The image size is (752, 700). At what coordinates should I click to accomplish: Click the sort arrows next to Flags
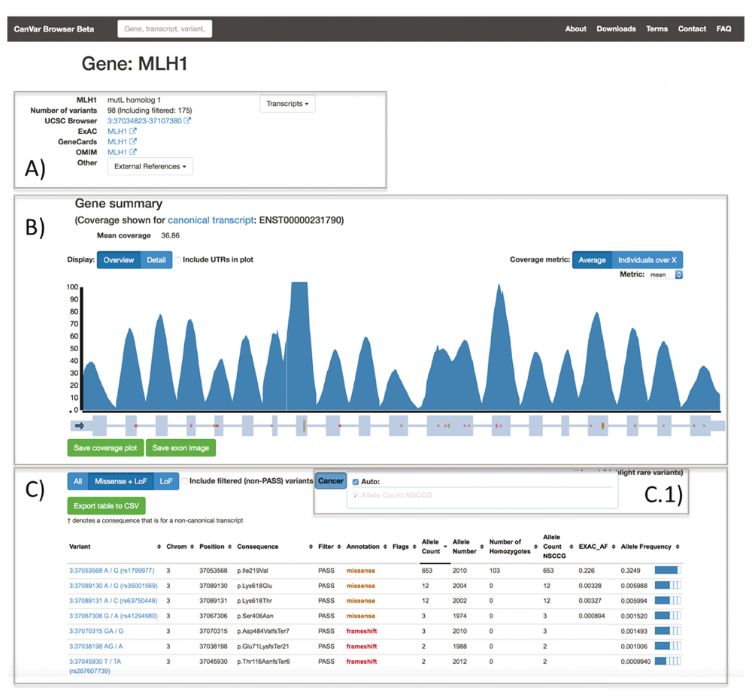coord(414,547)
